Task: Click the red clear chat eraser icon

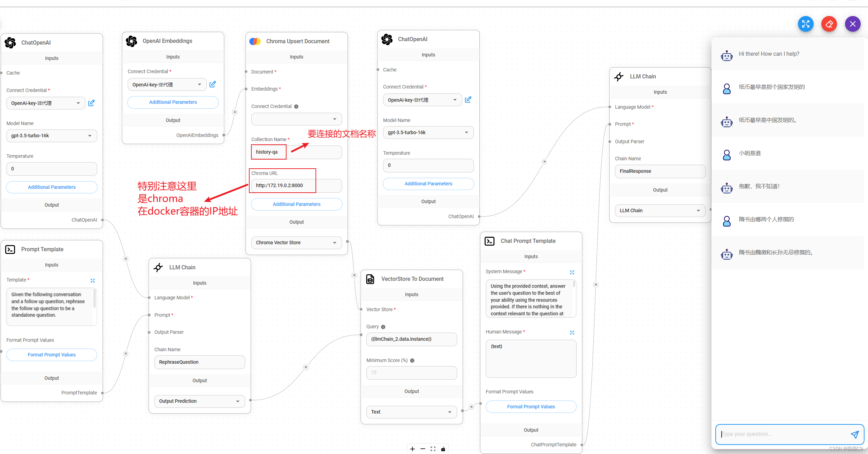Action: [x=829, y=24]
